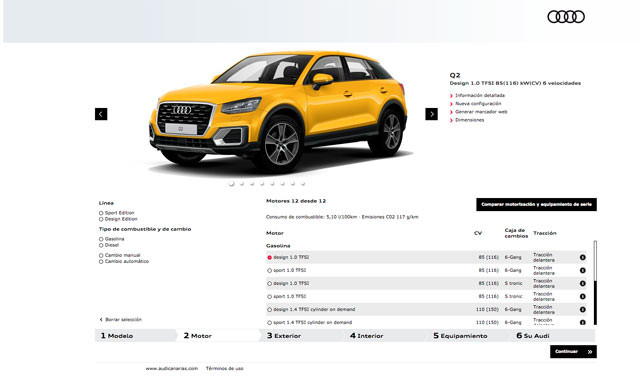Screen dimensions: 640x379
Task: Open info icon for sport 1.0 TFSI S tronic
Action: click(x=582, y=297)
